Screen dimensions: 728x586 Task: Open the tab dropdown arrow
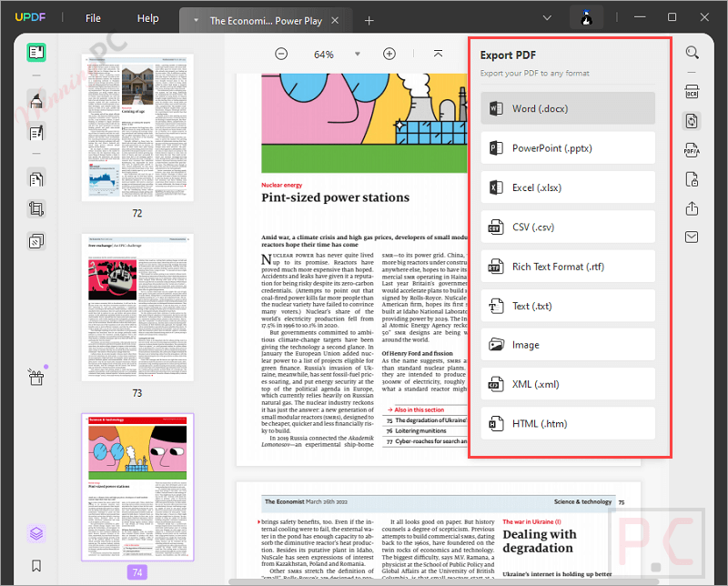tap(196, 20)
